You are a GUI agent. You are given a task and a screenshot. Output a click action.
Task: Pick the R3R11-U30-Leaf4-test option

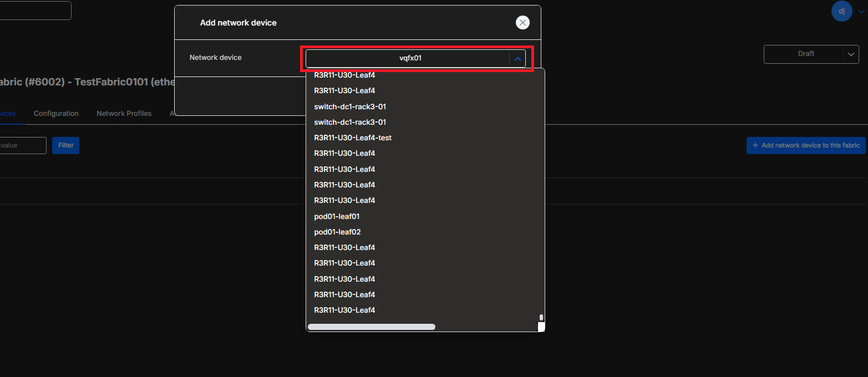click(353, 137)
